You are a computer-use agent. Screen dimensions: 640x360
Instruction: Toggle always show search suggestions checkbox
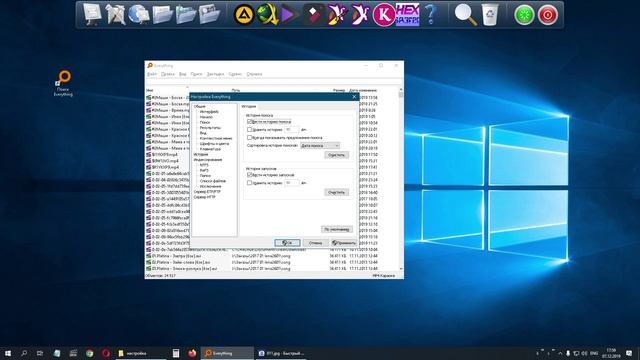point(249,138)
